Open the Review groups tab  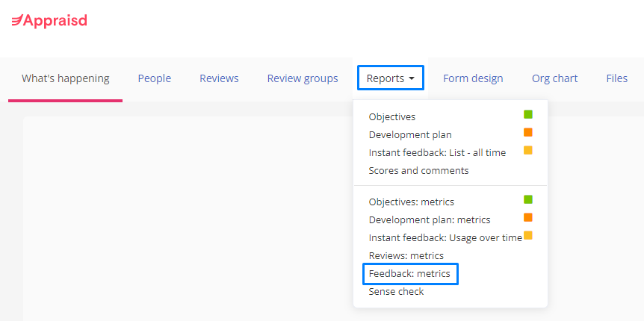click(303, 78)
